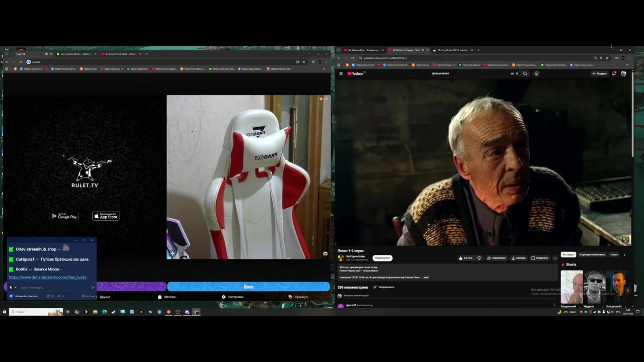Switch to the Bensonhurst Blues tab
Image resolution: width=644 pixels, height=362 pixels.
[121, 54]
